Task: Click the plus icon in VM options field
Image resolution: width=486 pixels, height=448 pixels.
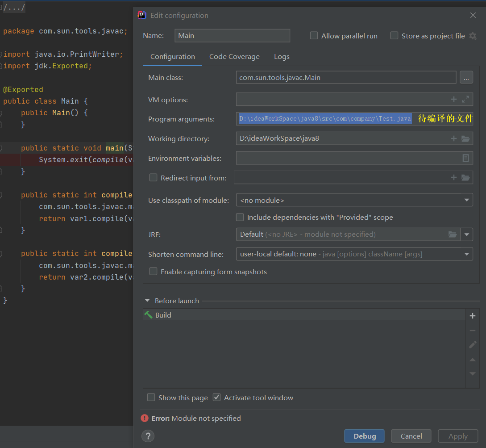Action: [453, 99]
